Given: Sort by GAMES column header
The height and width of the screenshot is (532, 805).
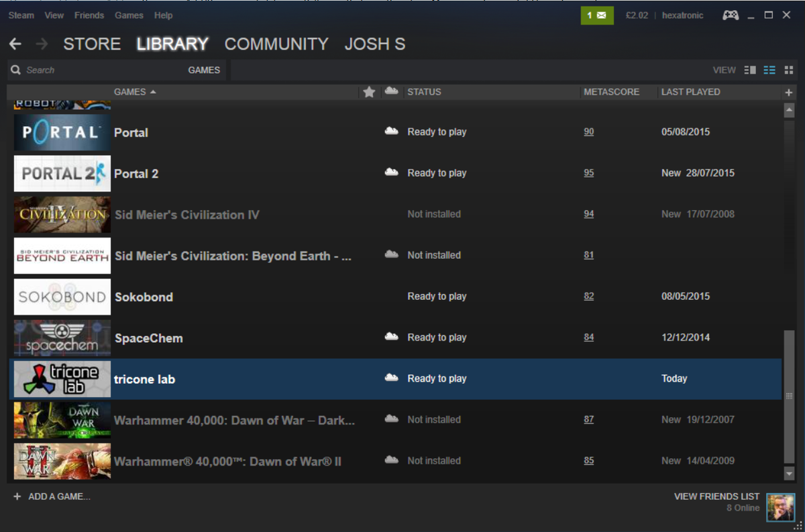Looking at the screenshot, I should tap(135, 92).
